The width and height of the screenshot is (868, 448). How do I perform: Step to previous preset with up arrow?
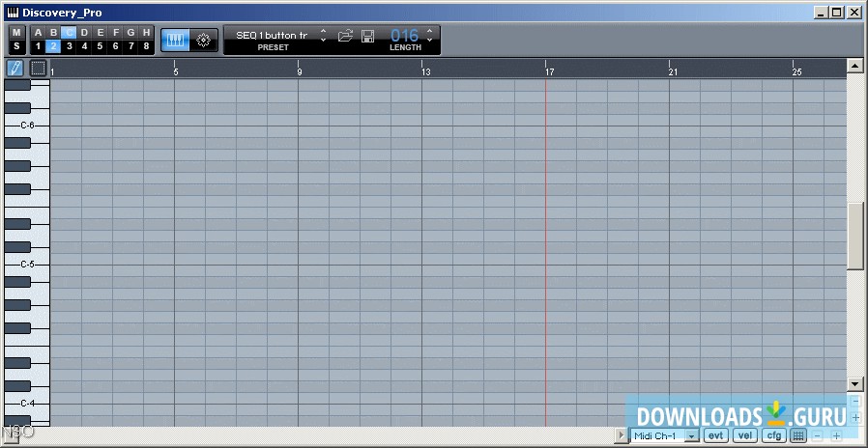coord(324,31)
